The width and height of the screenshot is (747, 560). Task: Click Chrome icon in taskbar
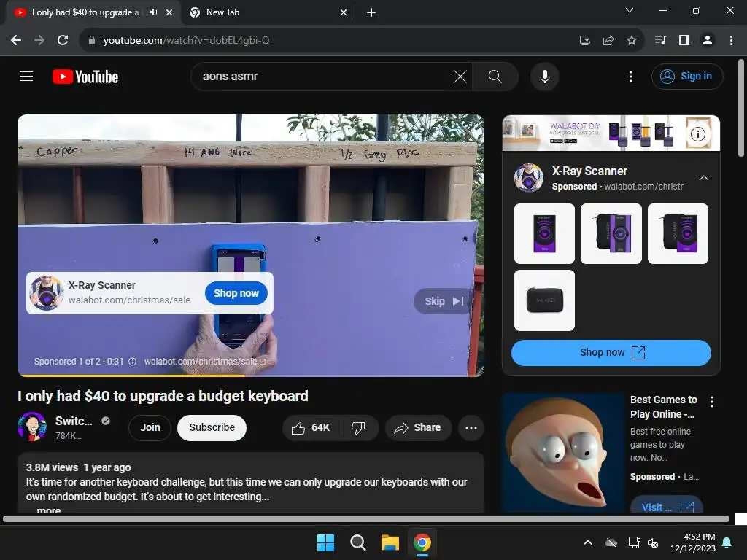click(x=422, y=542)
